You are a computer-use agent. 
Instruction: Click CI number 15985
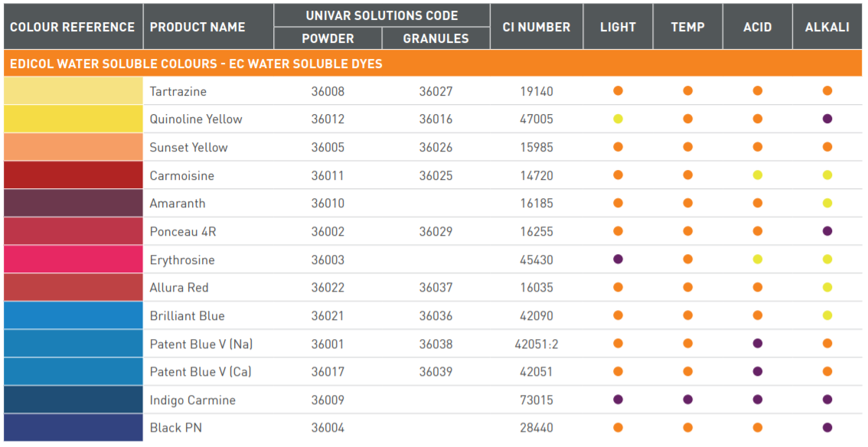(537, 148)
